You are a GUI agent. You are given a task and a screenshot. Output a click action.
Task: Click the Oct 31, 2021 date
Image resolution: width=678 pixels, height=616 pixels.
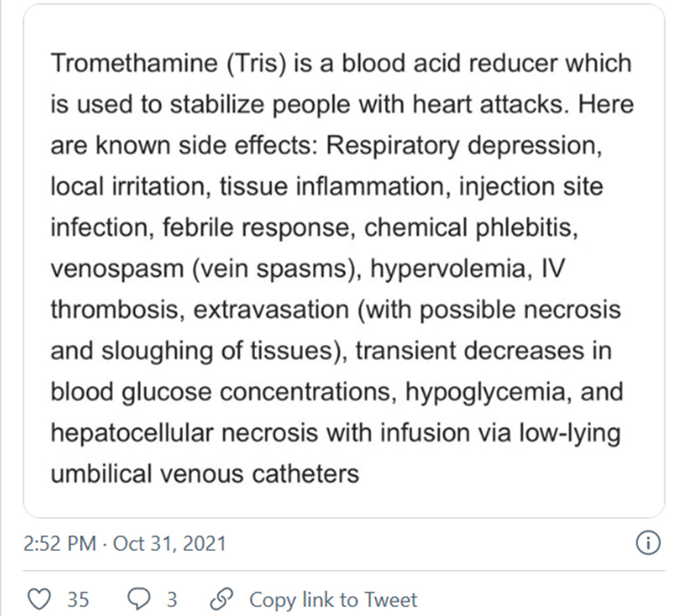click(x=169, y=543)
